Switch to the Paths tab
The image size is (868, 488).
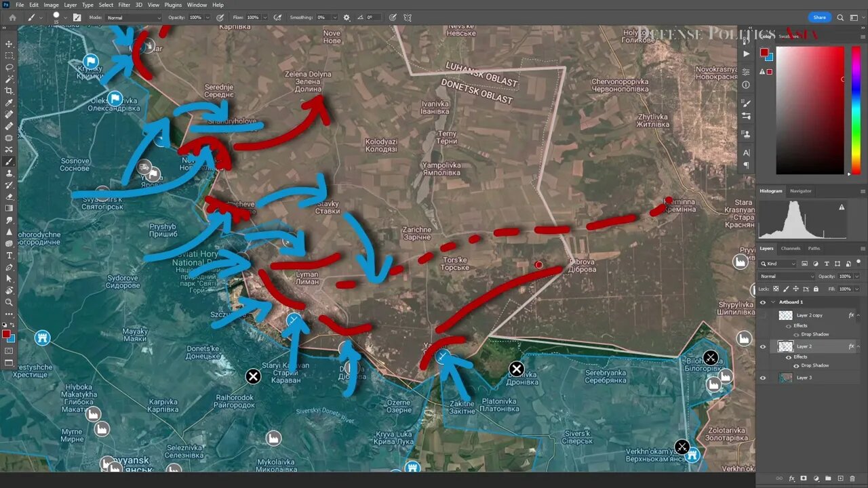[x=814, y=248]
